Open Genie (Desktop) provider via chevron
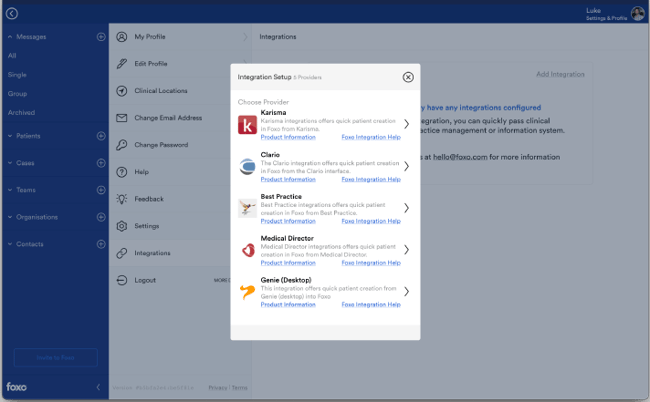 [x=407, y=291]
